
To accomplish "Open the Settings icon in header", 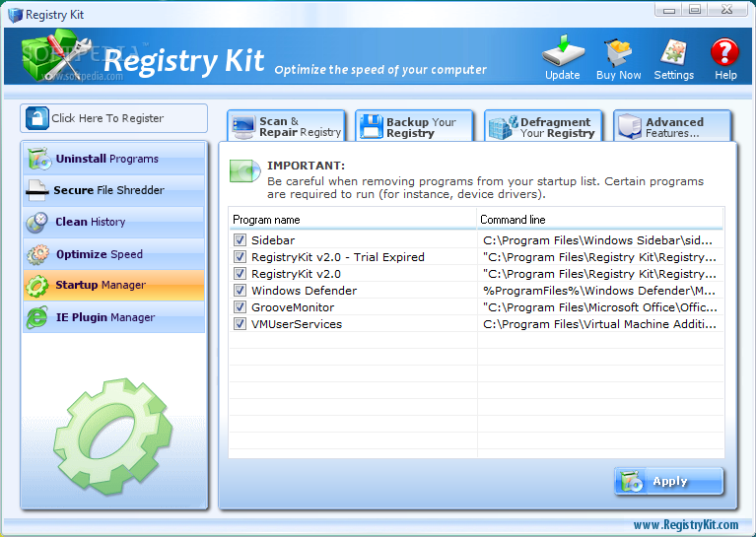I will coord(674,51).
